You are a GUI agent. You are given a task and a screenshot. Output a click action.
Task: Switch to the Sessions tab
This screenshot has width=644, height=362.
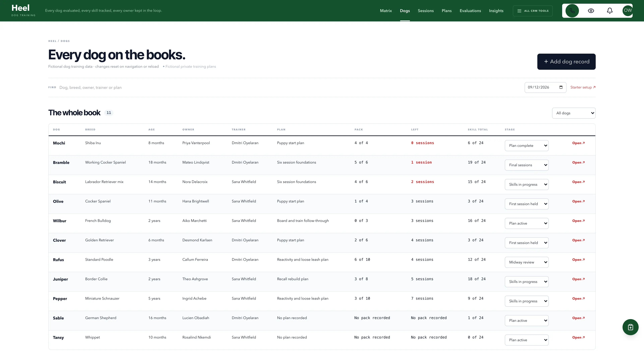click(425, 11)
